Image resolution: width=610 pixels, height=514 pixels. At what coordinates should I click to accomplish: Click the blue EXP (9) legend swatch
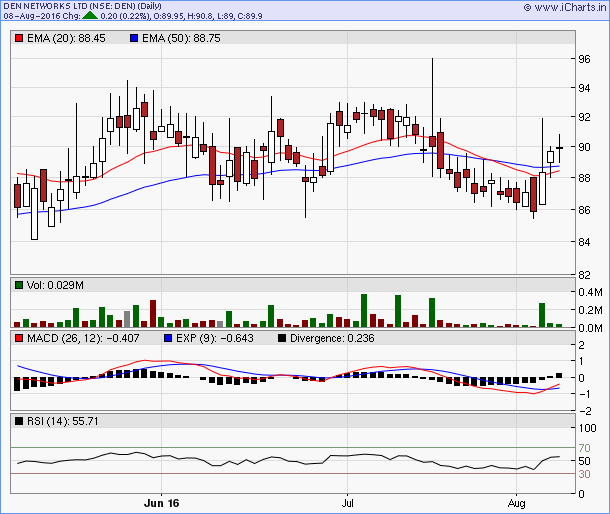[168, 338]
